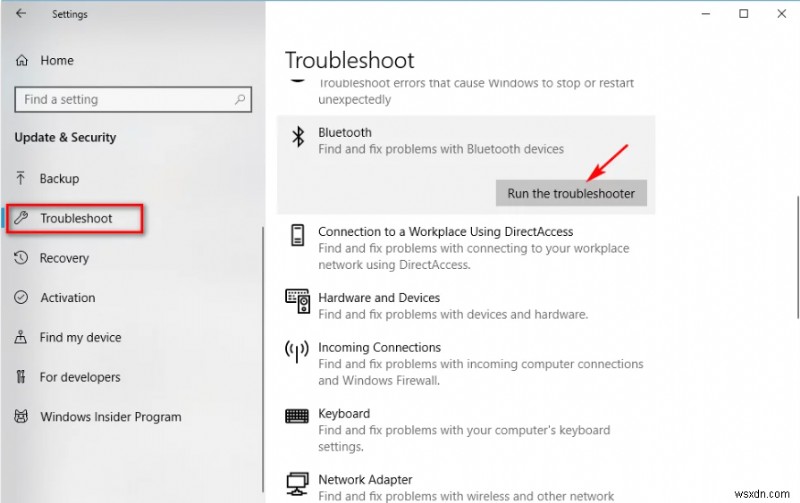Click the back arrow in Settings
The image size is (800, 503).
21,15
